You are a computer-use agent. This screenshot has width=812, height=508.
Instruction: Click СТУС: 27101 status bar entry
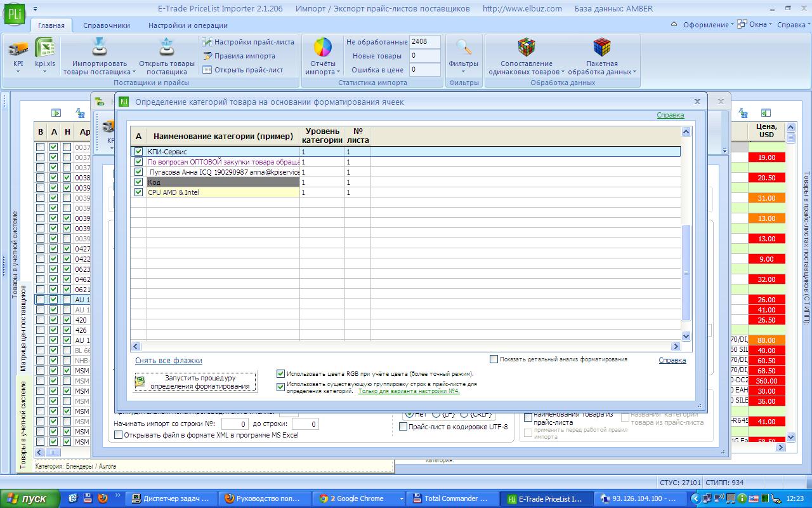(679, 483)
